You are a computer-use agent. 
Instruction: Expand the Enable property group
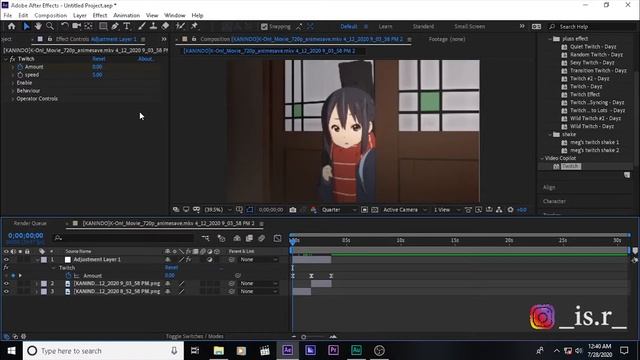pos(13,83)
